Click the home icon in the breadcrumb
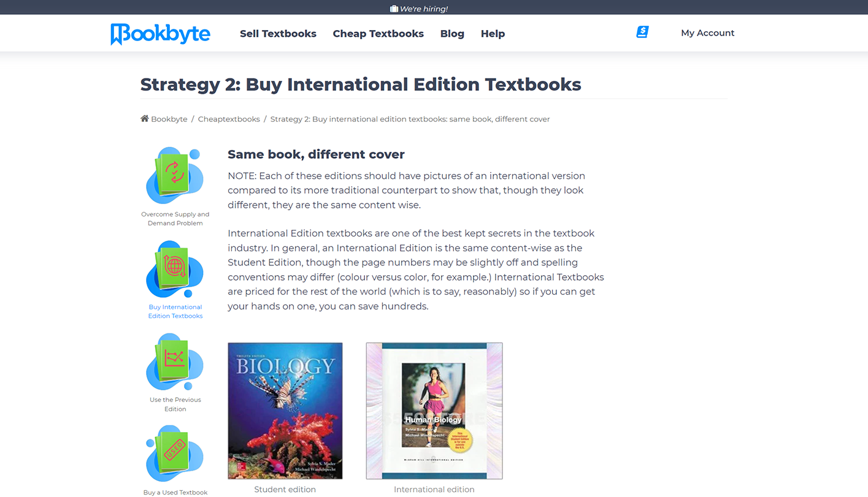868x497 pixels. point(145,118)
